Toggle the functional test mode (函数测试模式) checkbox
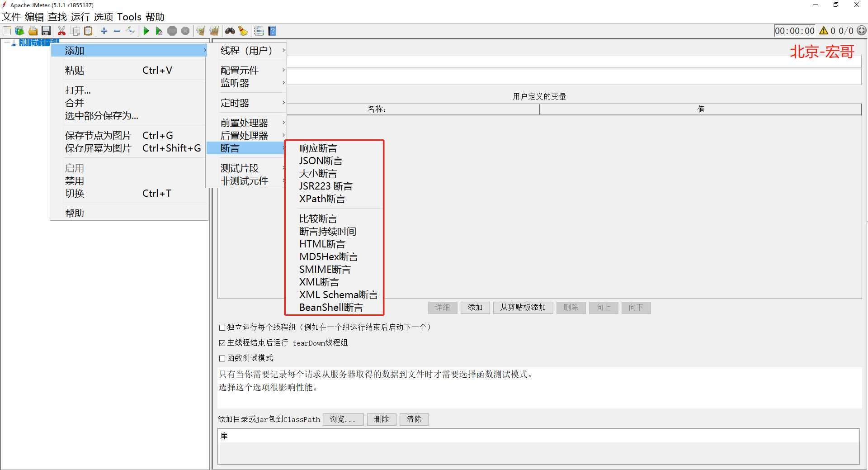This screenshot has height=470, width=868. coord(222,358)
